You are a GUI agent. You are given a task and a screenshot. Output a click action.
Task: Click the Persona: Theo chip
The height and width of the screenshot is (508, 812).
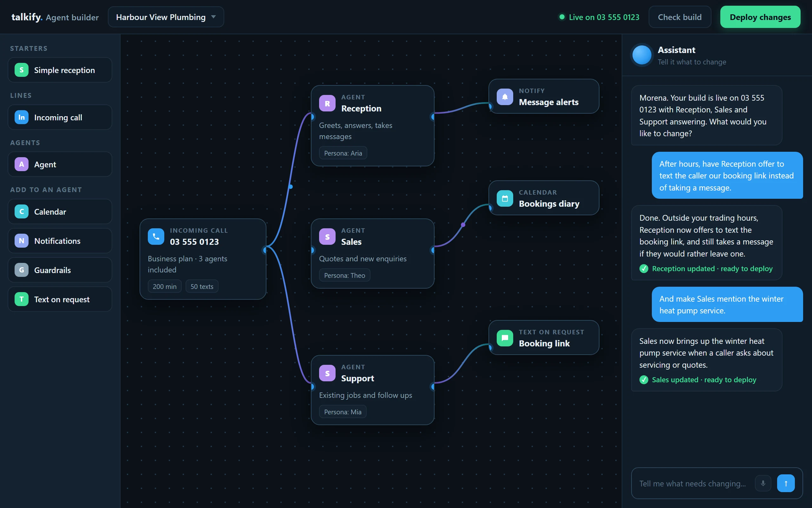344,276
